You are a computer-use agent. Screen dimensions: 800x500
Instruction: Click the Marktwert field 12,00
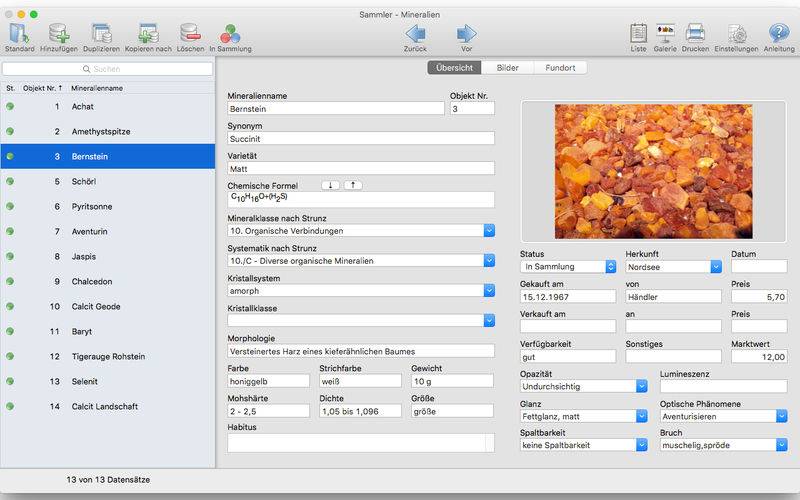[x=759, y=357]
